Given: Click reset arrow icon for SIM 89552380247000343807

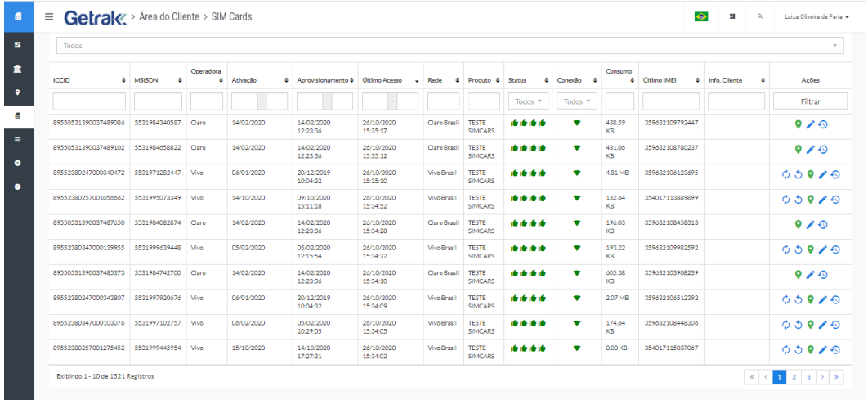Looking at the screenshot, I should (x=799, y=299).
